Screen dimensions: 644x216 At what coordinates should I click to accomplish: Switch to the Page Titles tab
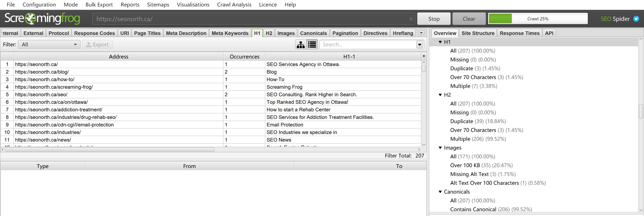point(147,33)
